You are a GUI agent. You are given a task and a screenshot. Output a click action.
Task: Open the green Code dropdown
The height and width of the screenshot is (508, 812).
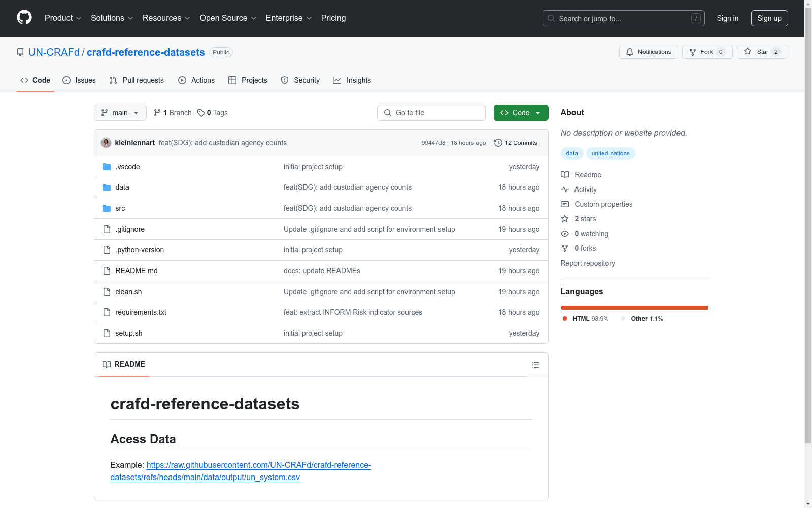(x=521, y=113)
